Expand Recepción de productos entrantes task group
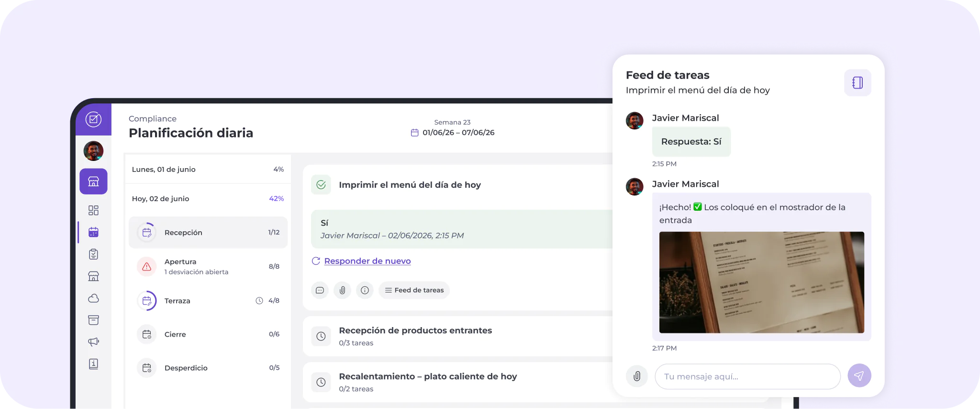980x409 pixels. point(457,336)
